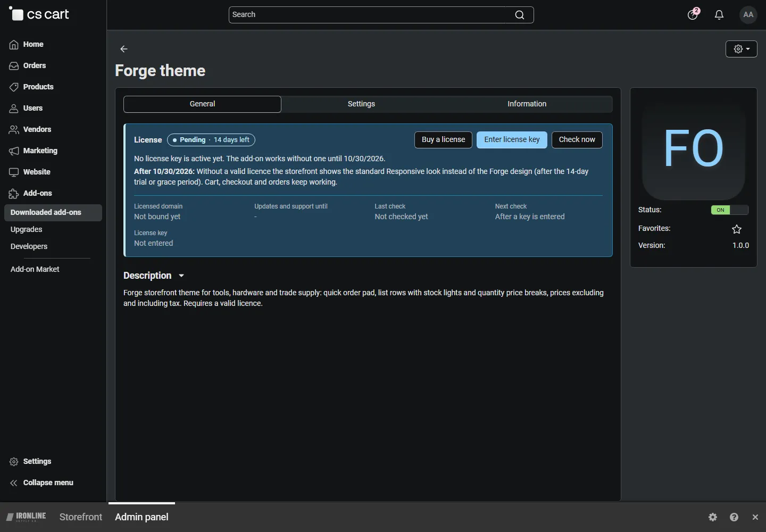766x532 pixels.
Task: Click the FO add-on logo thumbnail
Action: pos(694,148)
